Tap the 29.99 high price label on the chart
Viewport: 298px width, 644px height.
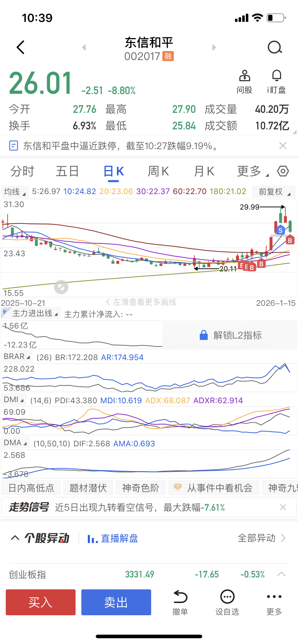(249, 207)
